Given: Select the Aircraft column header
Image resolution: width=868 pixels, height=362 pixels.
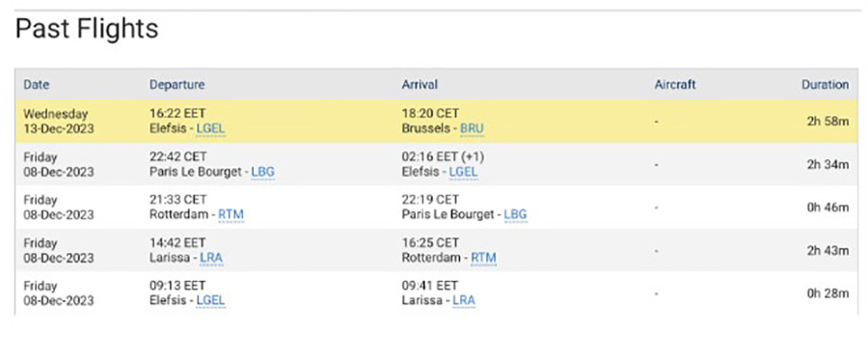Looking at the screenshot, I should tap(675, 85).
